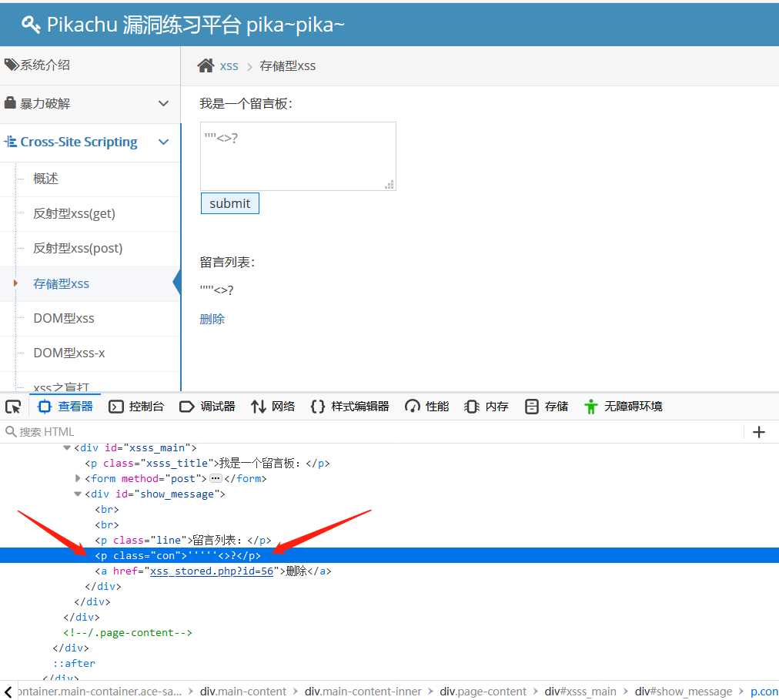Click the Debugger icon 调试器
The image size is (779, 700).
click(x=186, y=407)
